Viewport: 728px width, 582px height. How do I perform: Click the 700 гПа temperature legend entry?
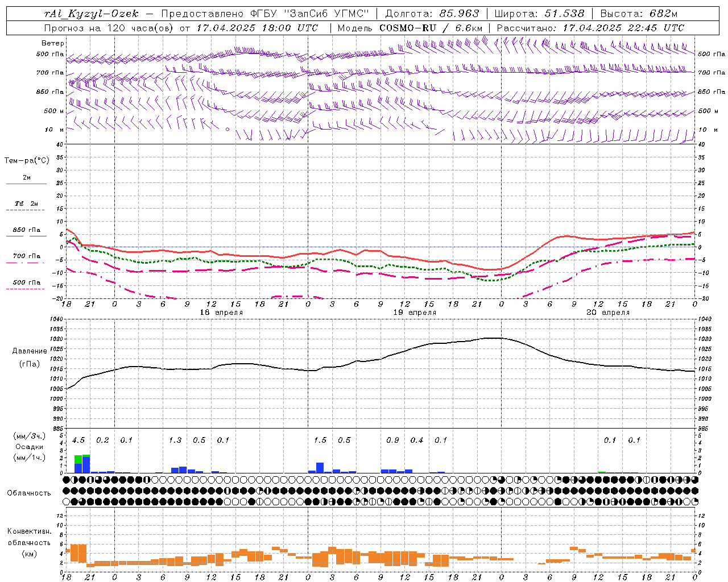pyautogui.click(x=27, y=256)
